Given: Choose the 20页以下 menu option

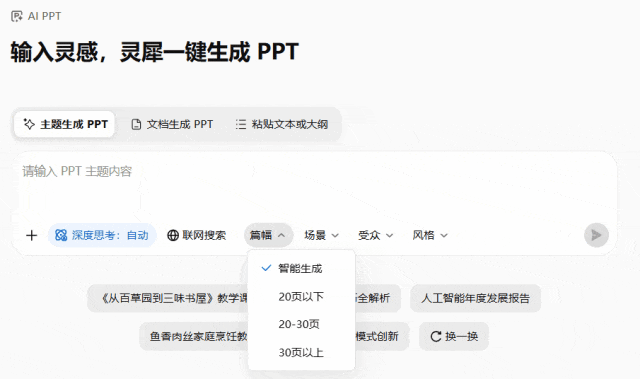Looking at the screenshot, I should [x=301, y=297].
